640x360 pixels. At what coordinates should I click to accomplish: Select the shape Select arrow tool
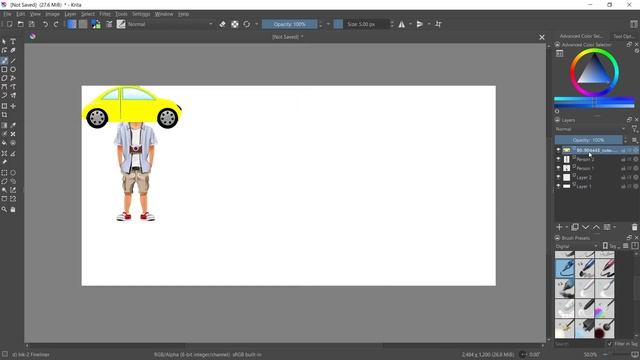(x=4, y=42)
